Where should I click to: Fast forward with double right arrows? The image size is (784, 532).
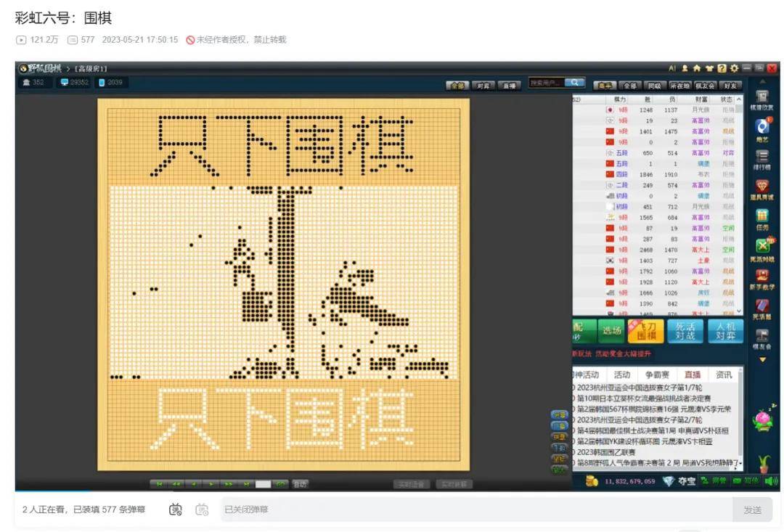point(229,484)
